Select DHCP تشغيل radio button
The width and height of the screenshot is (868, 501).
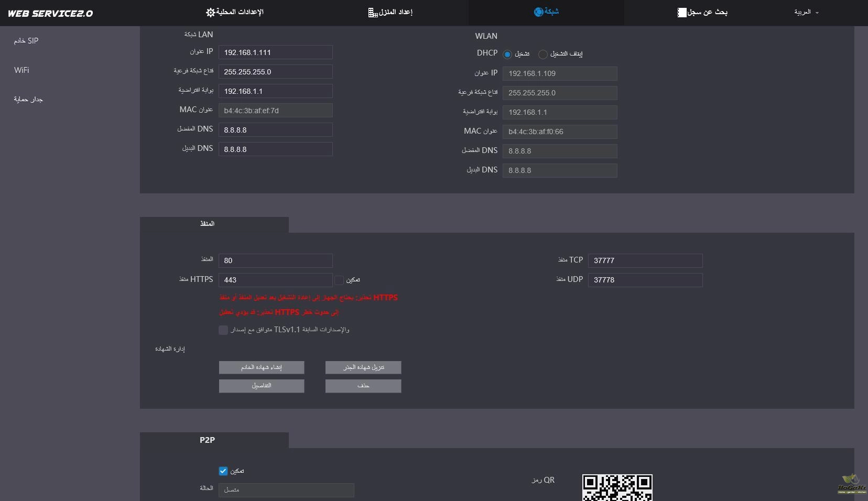(x=507, y=55)
